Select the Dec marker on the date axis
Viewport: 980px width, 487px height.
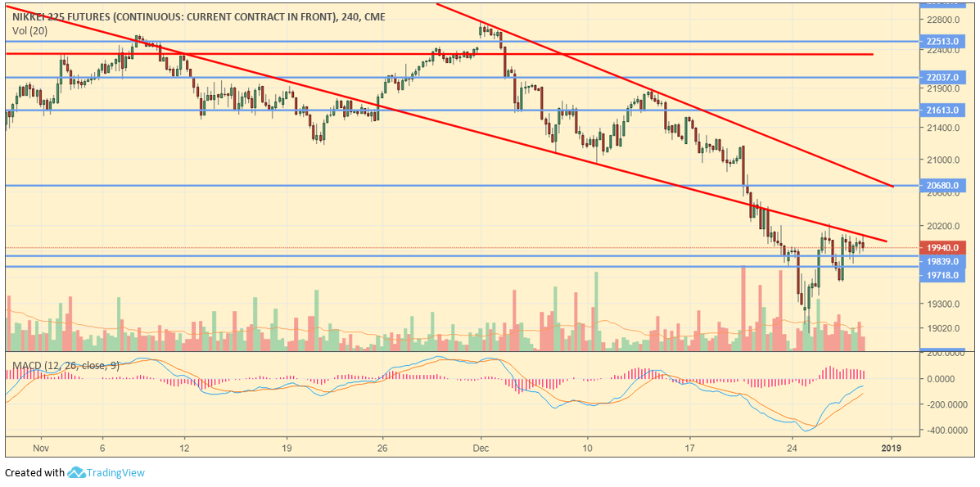[x=481, y=449]
